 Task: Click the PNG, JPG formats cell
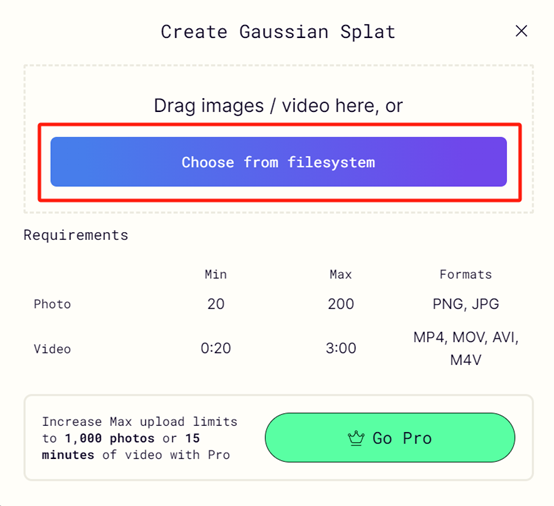(x=466, y=304)
